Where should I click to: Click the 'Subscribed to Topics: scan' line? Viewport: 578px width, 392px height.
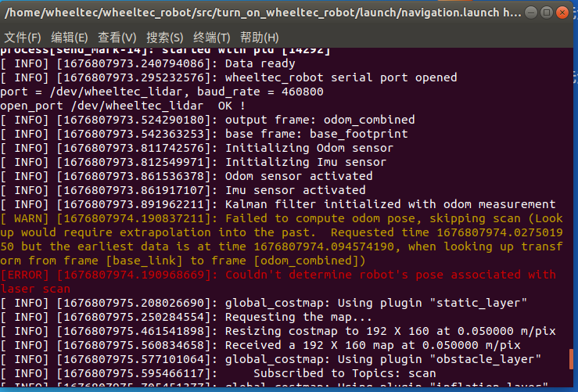[x=218, y=373]
